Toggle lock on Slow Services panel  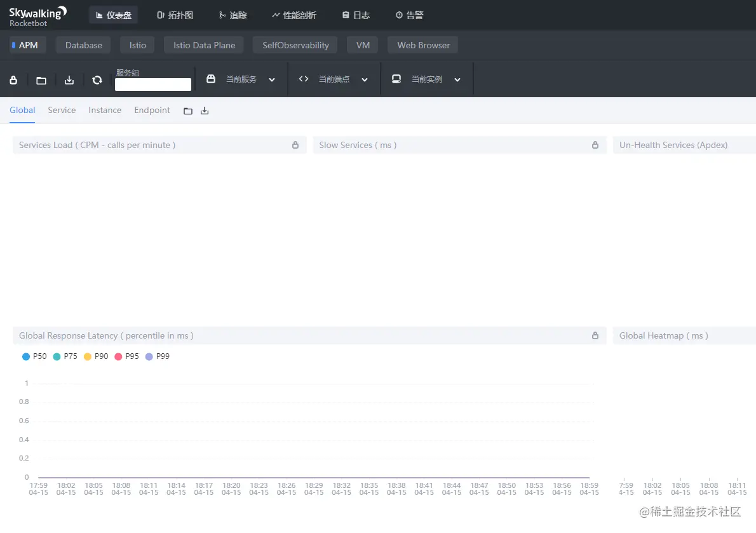coord(595,145)
